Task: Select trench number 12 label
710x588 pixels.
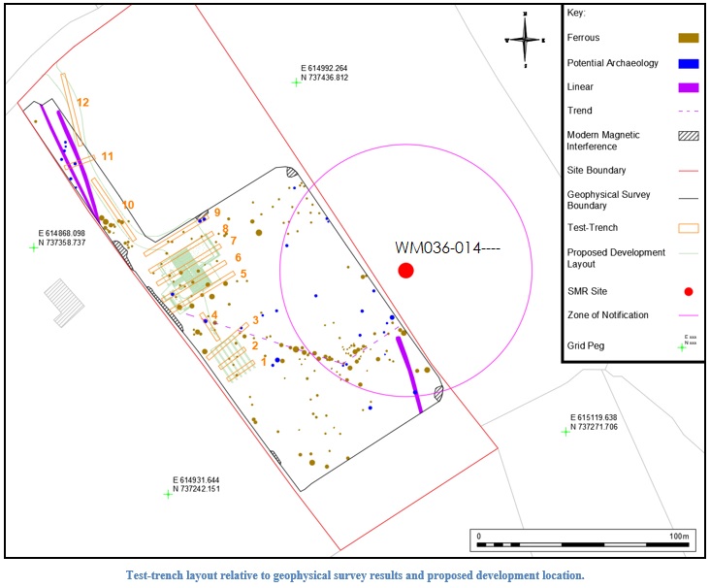Action: (x=82, y=102)
